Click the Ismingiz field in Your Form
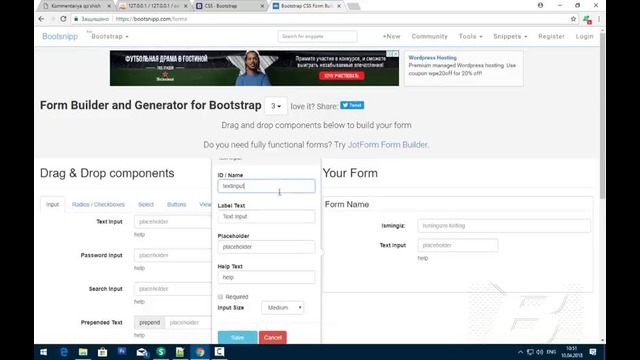The height and width of the screenshot is (360, 640). point(504,226)
